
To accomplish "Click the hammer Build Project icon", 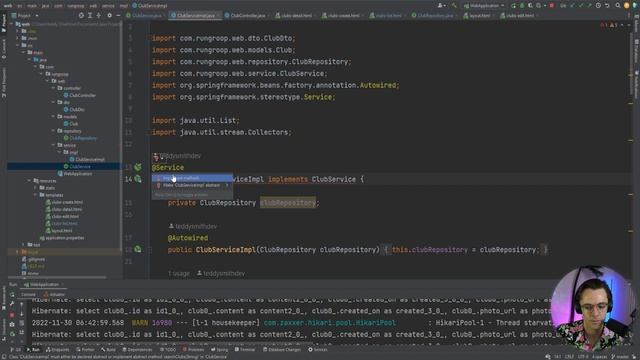I will click(x=454, y=6).
